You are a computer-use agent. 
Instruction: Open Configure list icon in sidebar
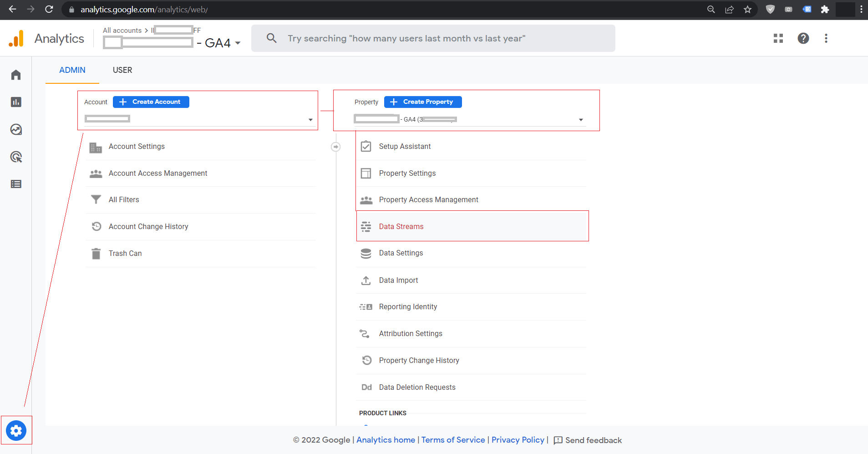[x=16, y=184]
